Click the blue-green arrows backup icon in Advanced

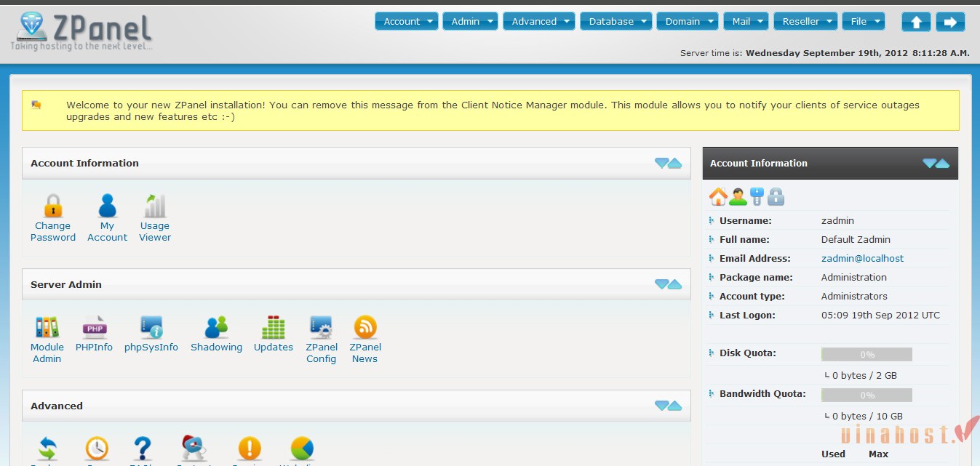coord(48,449)
